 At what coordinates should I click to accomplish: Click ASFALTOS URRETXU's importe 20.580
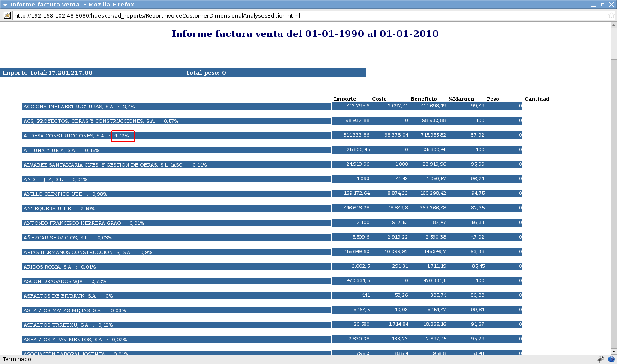pyautogui.click(x=362, y=324)
